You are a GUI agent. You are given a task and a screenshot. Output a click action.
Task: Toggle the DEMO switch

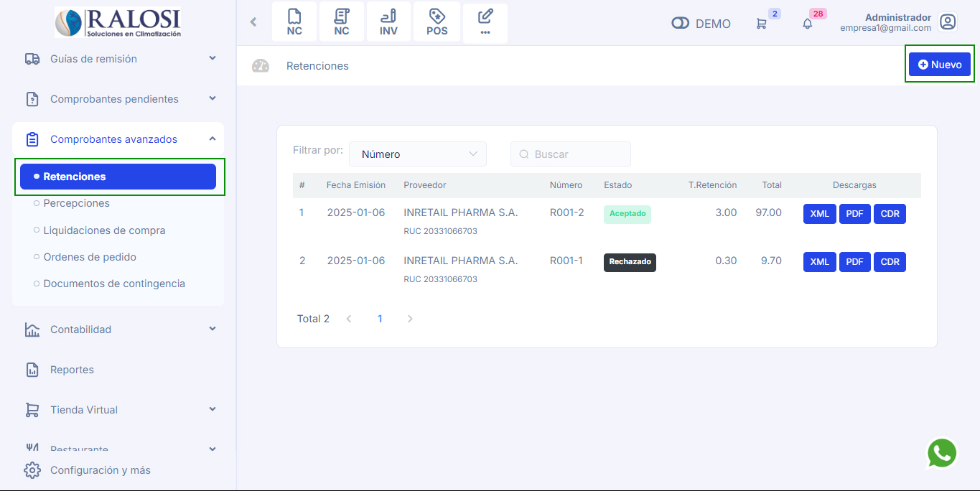pos(680,24)
